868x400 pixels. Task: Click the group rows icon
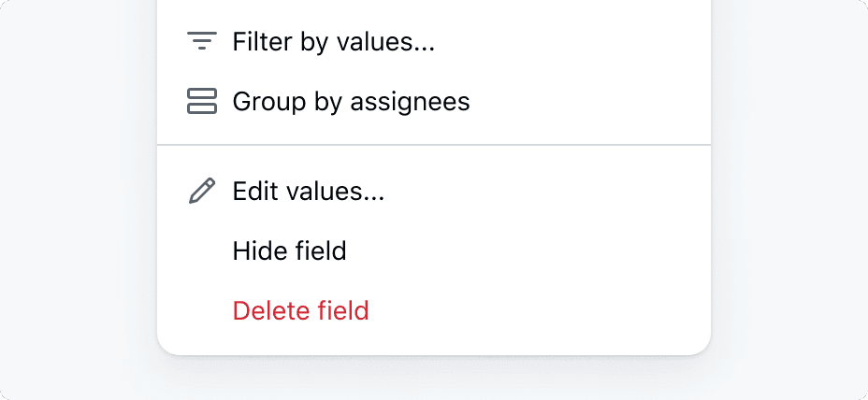pos(202,101)
